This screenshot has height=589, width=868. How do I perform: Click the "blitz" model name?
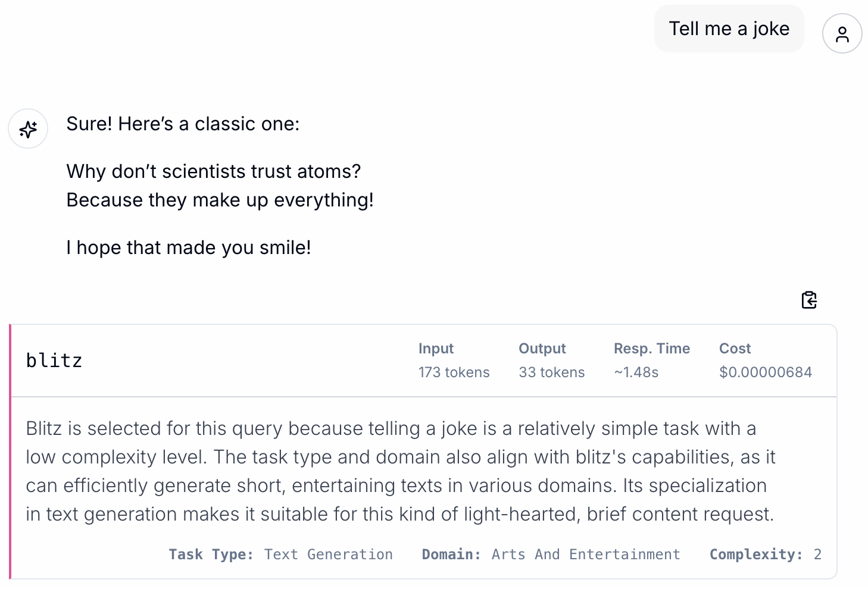click(54, 361)
